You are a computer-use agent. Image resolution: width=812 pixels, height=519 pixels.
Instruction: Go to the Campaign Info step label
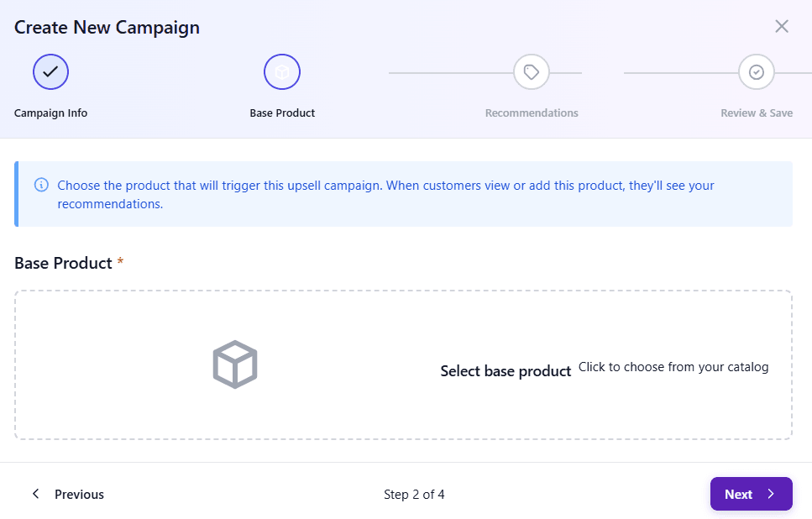(x=50, y=113)
